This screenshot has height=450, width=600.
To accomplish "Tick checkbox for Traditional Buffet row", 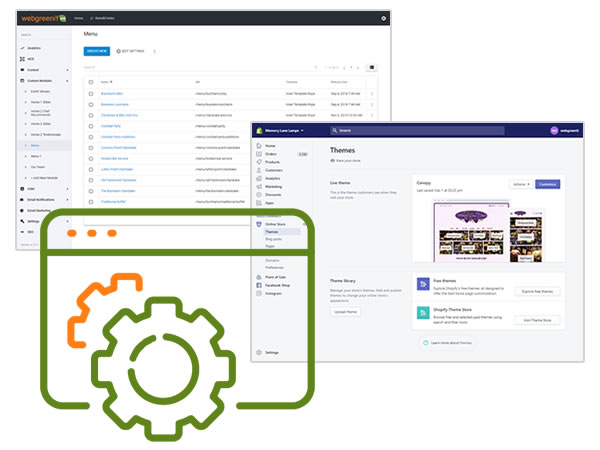I will (91, 202).
